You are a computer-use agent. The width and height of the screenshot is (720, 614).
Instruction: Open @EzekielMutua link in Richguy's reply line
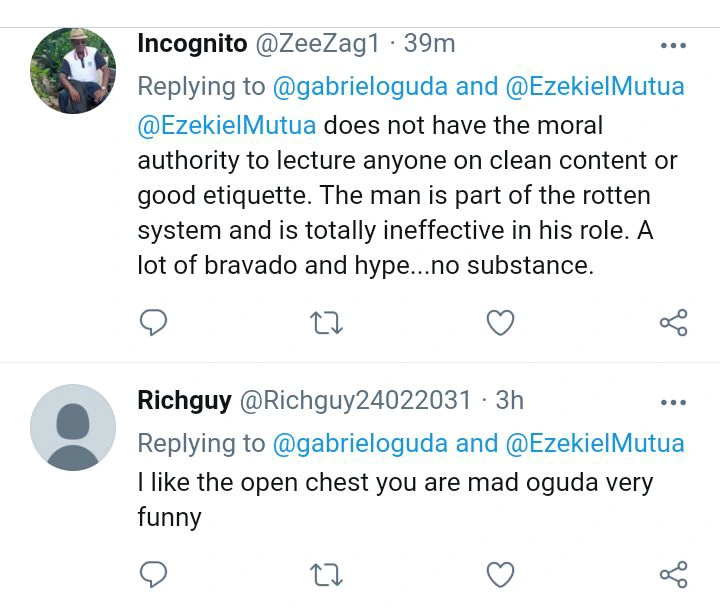(595, 443)
